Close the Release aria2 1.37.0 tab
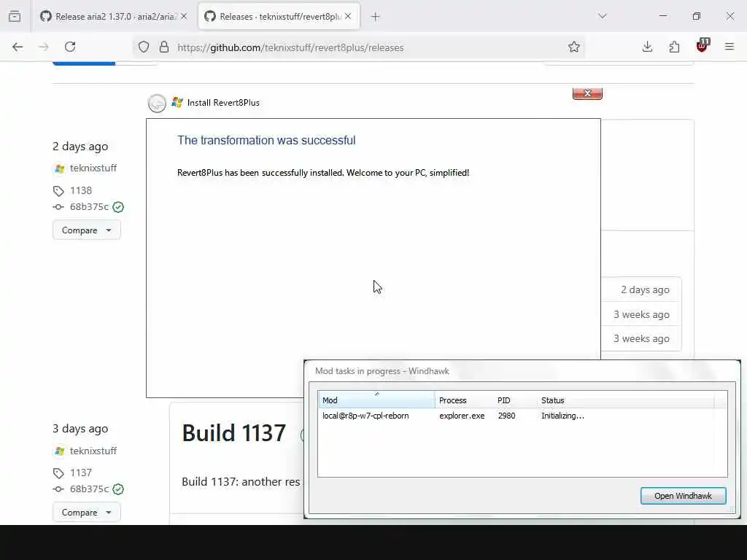747x560 pixels. click(x=184, y=16)
